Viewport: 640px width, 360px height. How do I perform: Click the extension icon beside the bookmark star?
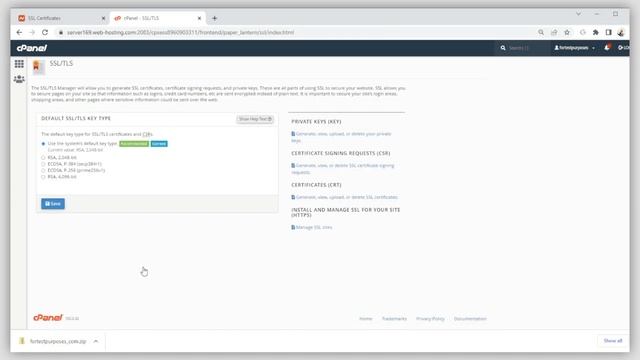click(x=582, y=32)
